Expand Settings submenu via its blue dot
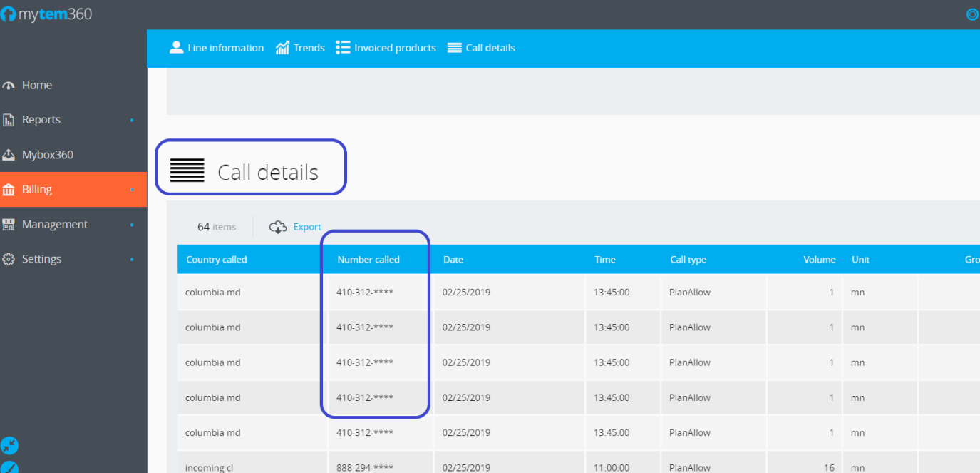This screenshot has height=473, width=980. pos(132,260)
